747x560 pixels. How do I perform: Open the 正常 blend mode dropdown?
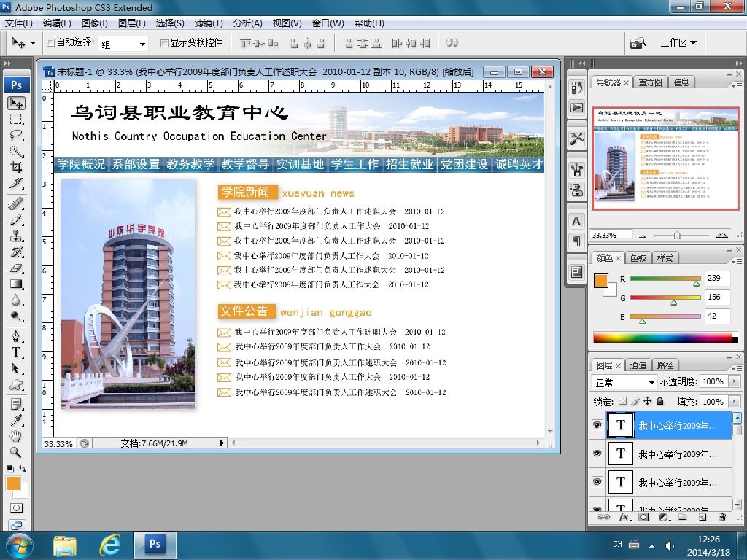coord(624,382)
